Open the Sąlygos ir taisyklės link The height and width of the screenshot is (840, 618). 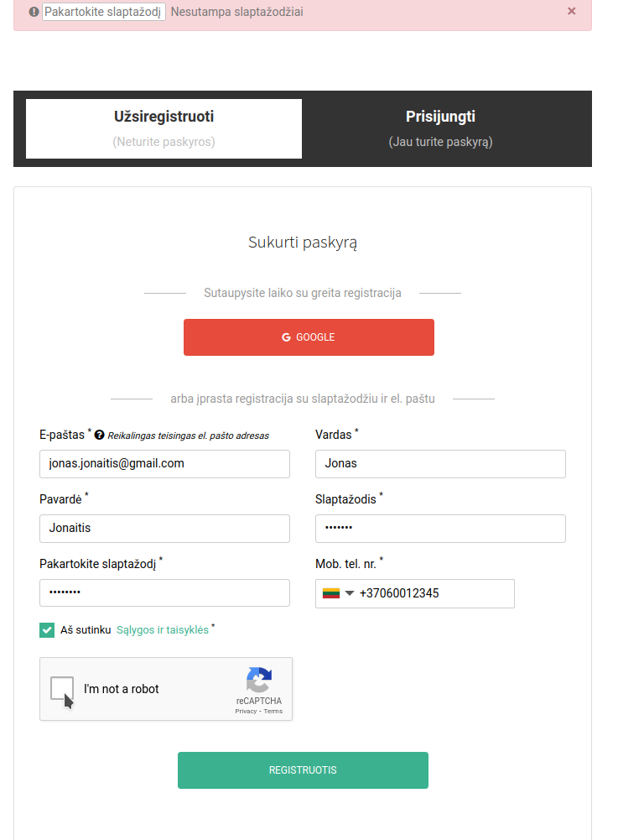coord(163,630)
